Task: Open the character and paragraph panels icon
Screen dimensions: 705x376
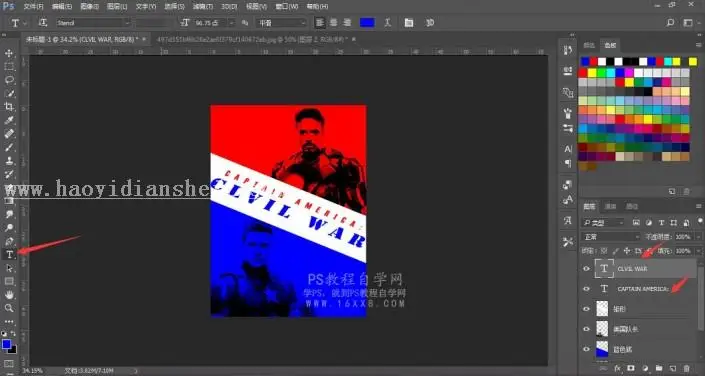Action: point(409,22)
